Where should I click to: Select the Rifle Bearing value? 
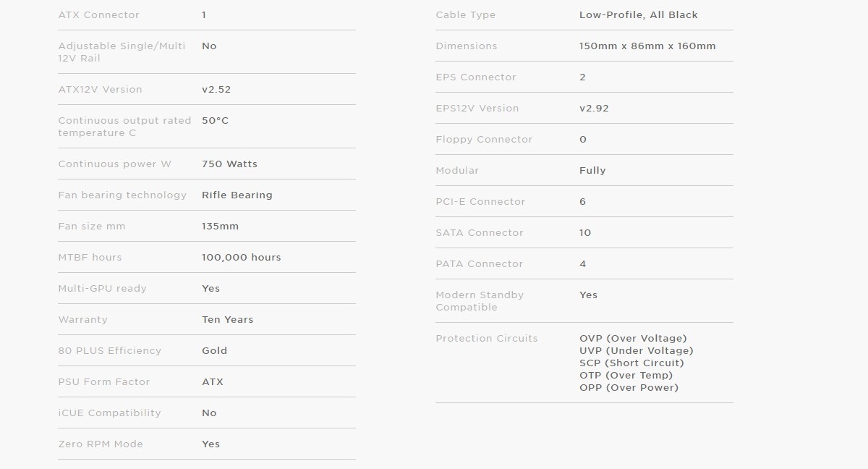coord(237,195)
